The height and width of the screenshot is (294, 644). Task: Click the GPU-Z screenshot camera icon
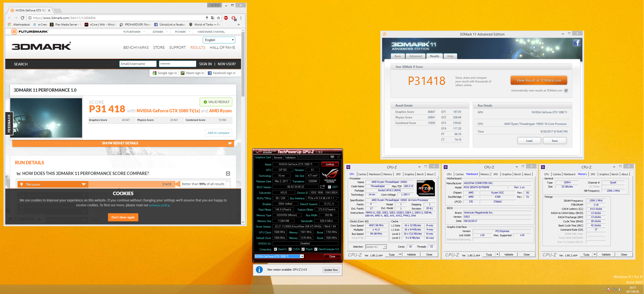click(332, 157)
